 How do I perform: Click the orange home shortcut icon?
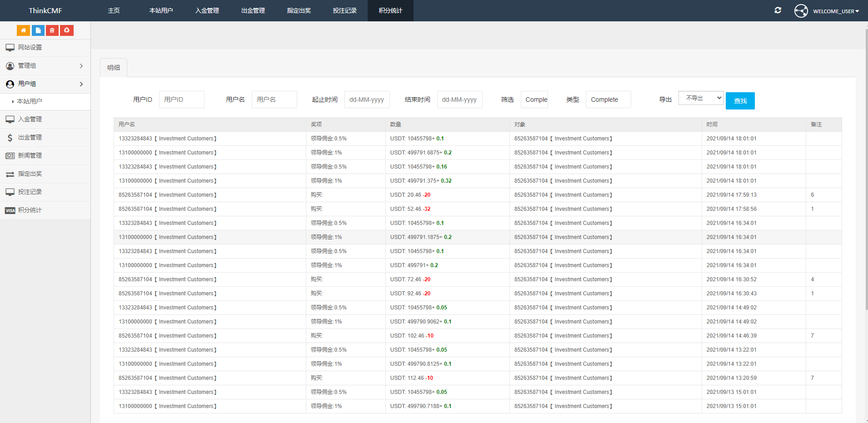click(23, 30)
